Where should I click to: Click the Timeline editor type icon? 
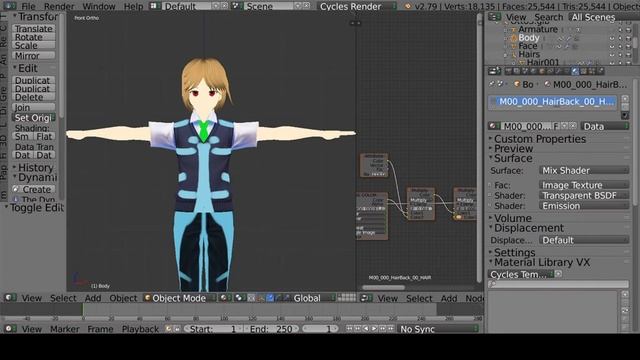[10, 329]
